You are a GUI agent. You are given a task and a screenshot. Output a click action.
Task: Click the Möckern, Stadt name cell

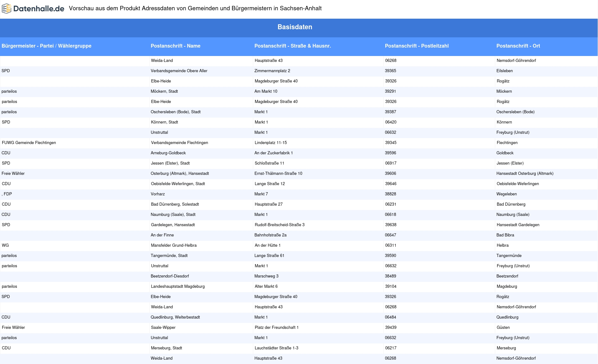point(164,91)
